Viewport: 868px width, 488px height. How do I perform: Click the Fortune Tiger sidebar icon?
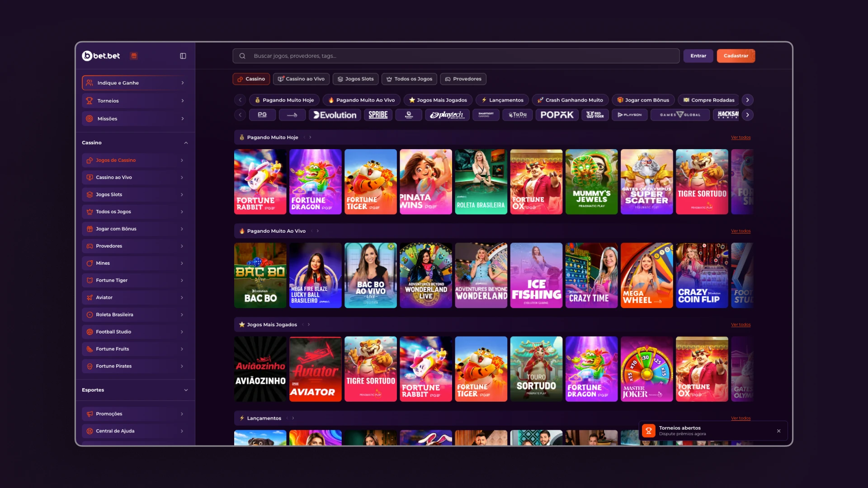(90, 281)
